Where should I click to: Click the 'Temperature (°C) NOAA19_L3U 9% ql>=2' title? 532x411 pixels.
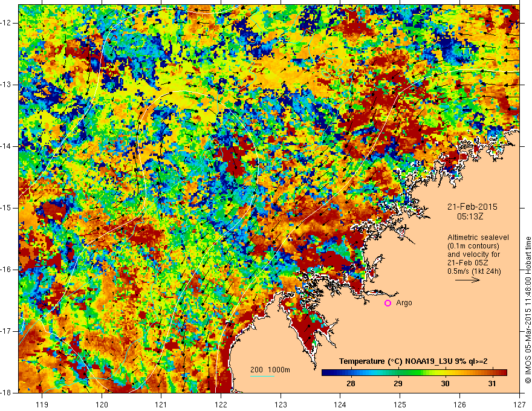click(x=414, y=361)
